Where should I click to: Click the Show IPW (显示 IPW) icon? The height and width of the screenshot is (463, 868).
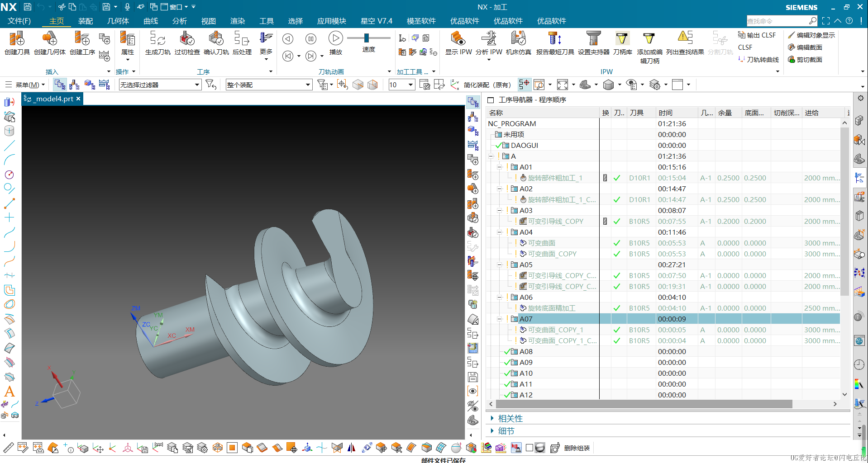click(x=458, y=43)
